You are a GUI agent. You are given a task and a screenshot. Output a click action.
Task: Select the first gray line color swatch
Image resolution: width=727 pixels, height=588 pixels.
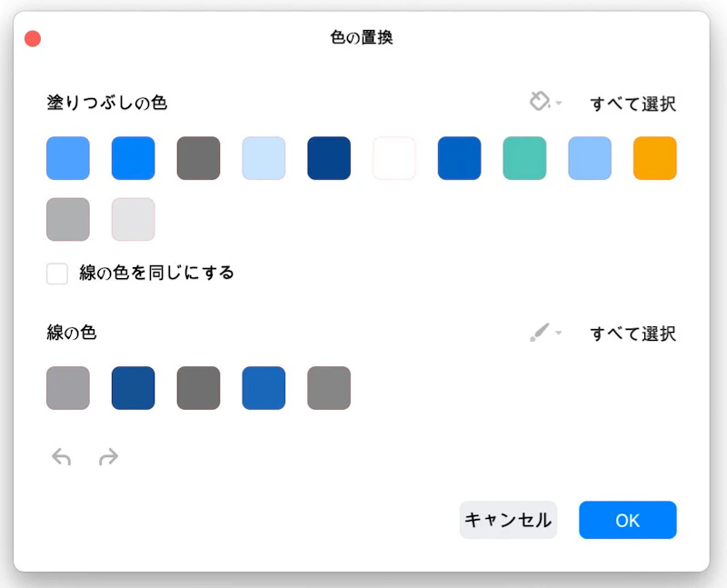pos(67,387)
